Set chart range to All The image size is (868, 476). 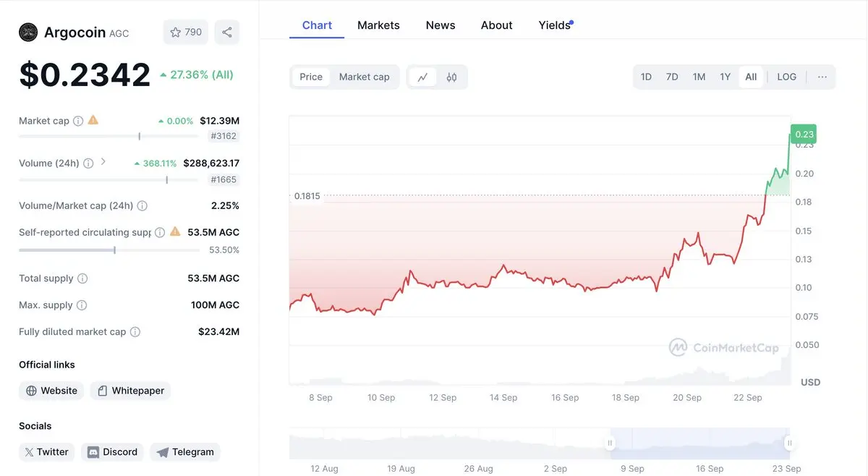[x=751, y=77]
